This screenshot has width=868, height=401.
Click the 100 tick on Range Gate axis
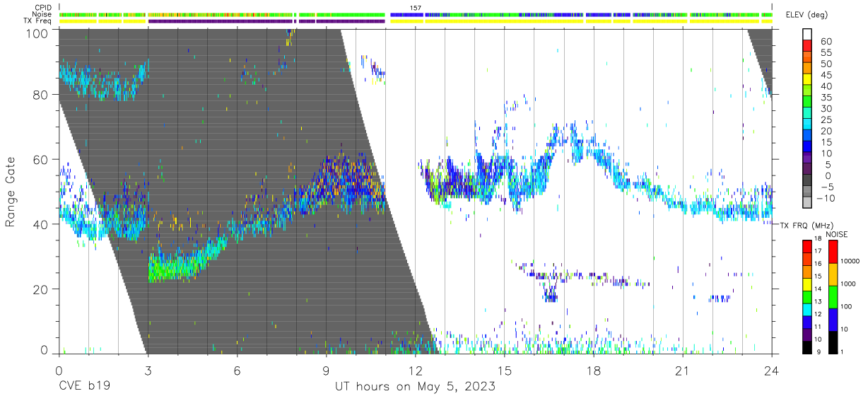[36, 33]
